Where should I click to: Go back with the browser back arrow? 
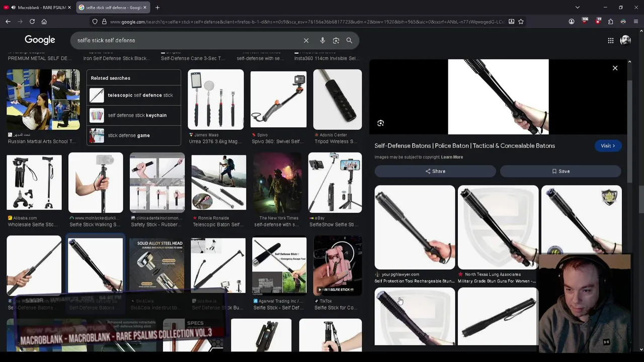click(x=8, y=22)
